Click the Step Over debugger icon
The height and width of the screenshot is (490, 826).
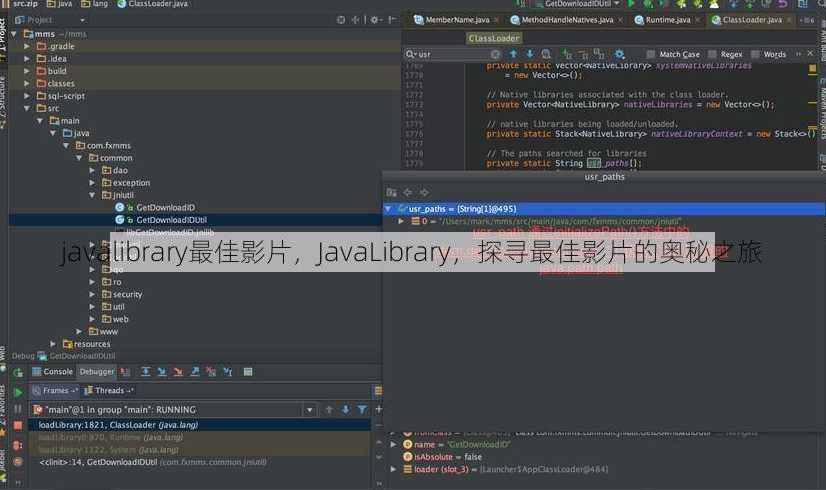click(x=146, y=372)
